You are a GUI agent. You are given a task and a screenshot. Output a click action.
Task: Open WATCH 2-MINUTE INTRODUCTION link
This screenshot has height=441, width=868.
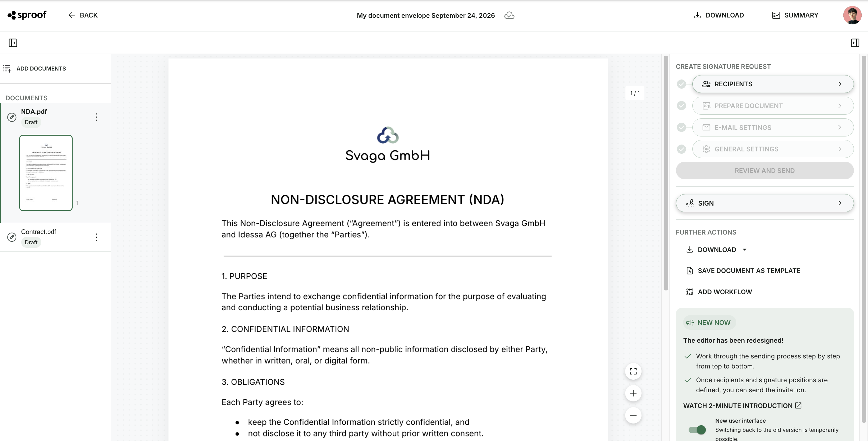tap(742, 406)
